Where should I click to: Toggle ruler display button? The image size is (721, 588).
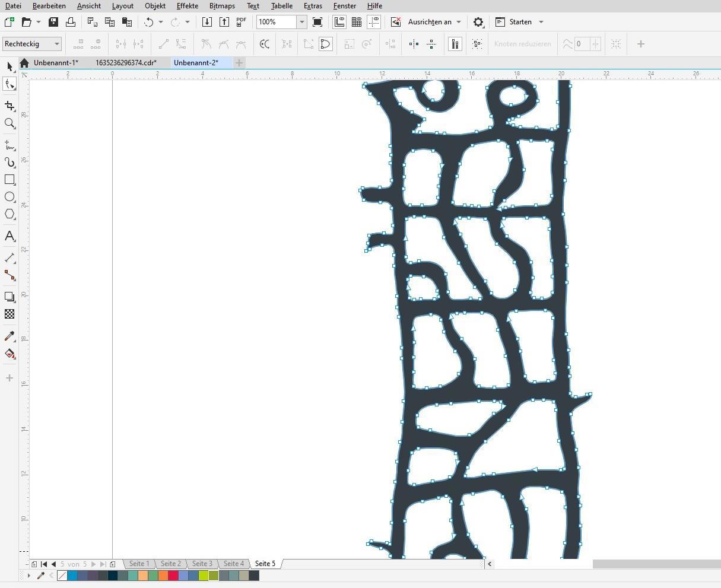pyautogui.click(x=339, y=22)
